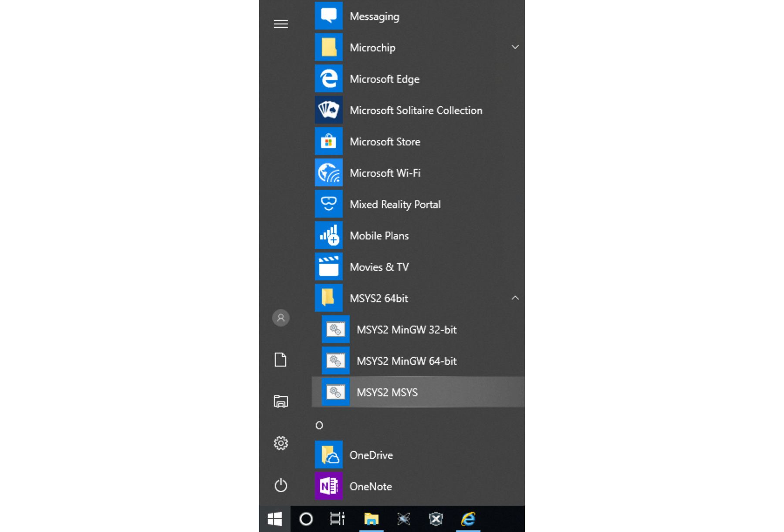Launch Microsoft Wi-Fi
The width and height of the screenshot is (784, 532).
pyautogui.click(x=384, y=173)
